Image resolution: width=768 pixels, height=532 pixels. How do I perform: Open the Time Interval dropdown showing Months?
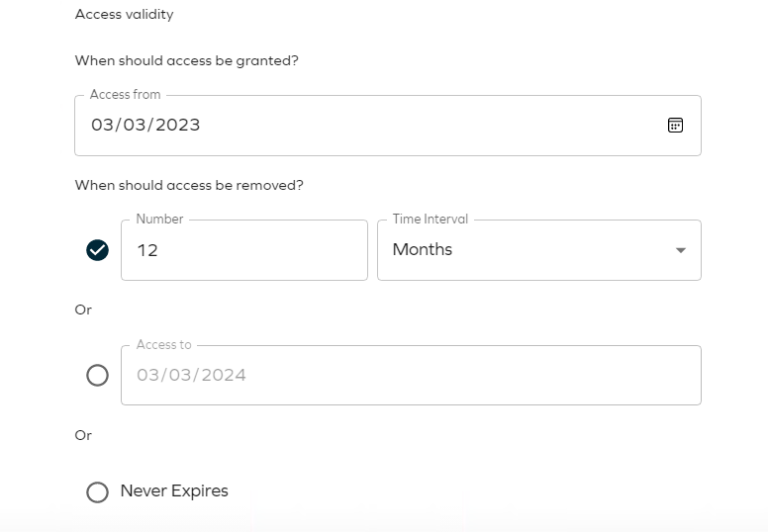[538, 250]
